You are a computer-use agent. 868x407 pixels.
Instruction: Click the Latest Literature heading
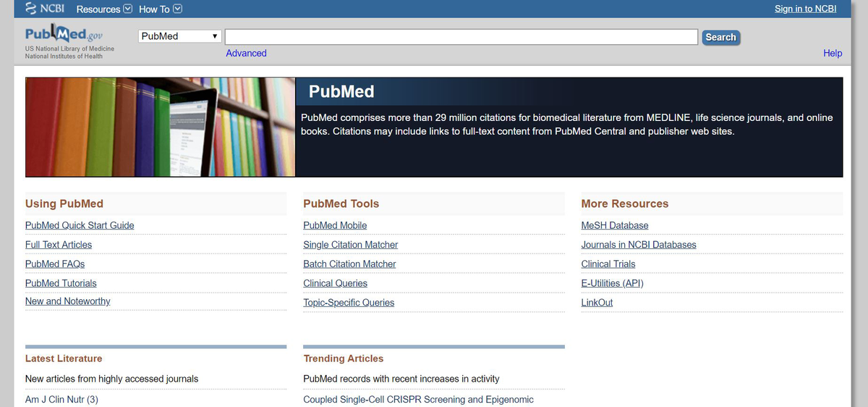coord(64,358)
